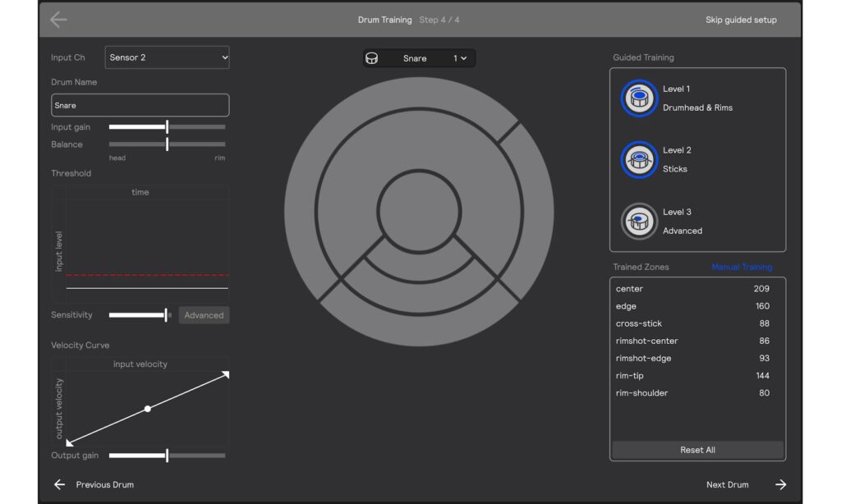Open the Input Ch Sensor 2 dropdown
The image size is (841, 504).
coord(168,57)
